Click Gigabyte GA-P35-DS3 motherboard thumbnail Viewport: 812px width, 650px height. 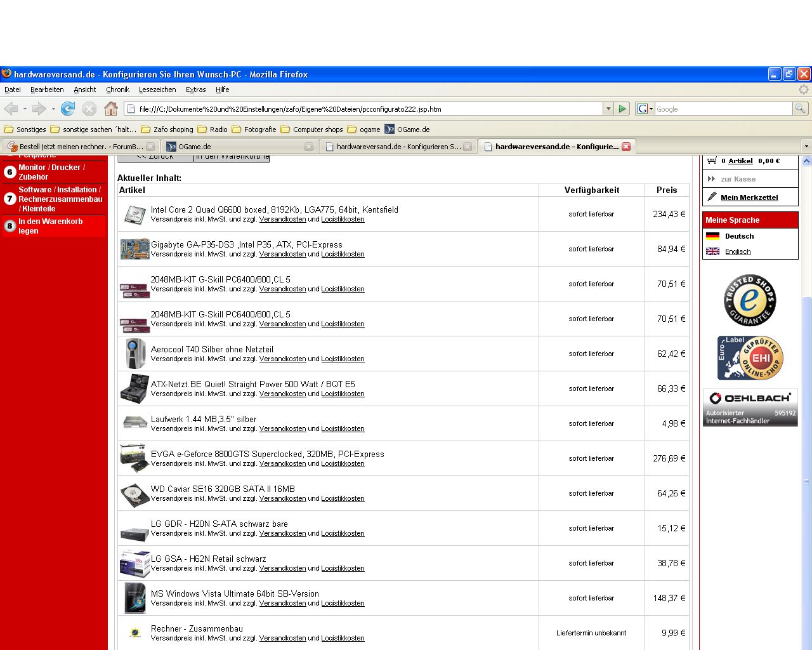click(134, 249)
